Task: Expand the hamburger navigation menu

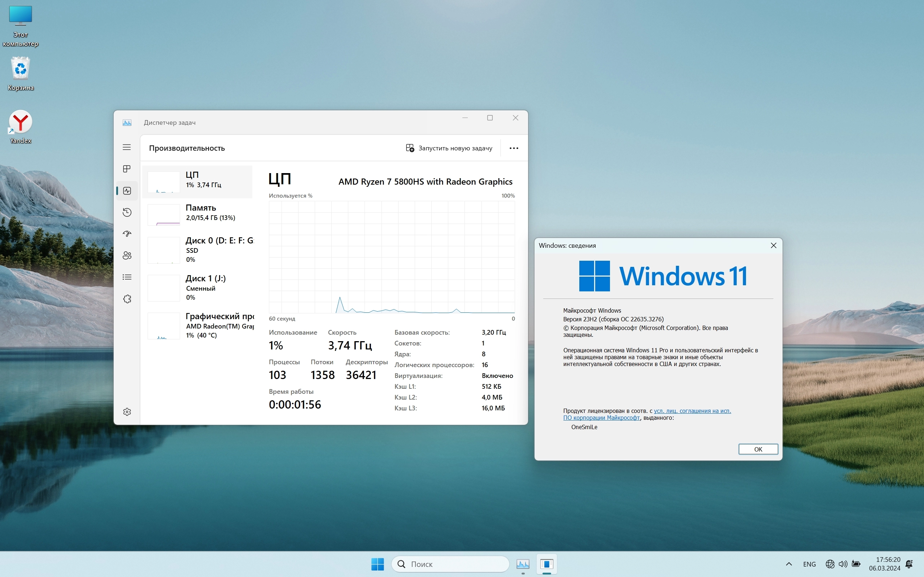Action: [x=127, y=147]
